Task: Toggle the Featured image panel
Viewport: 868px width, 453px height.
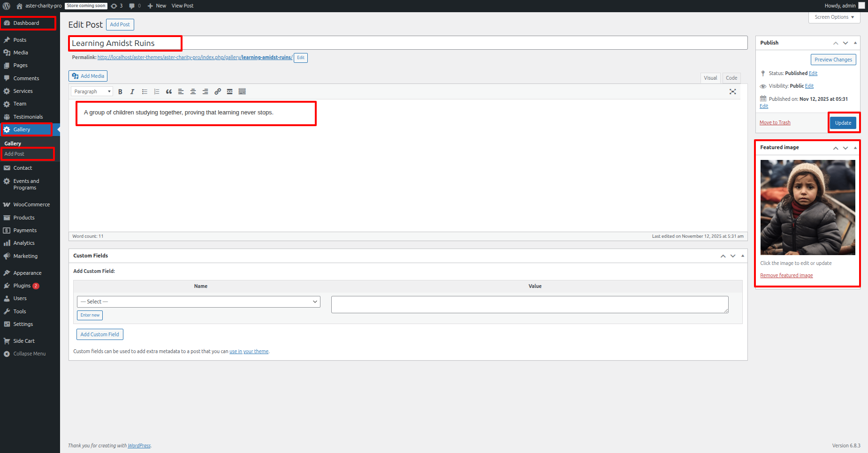Action: [x=855, y=148]
